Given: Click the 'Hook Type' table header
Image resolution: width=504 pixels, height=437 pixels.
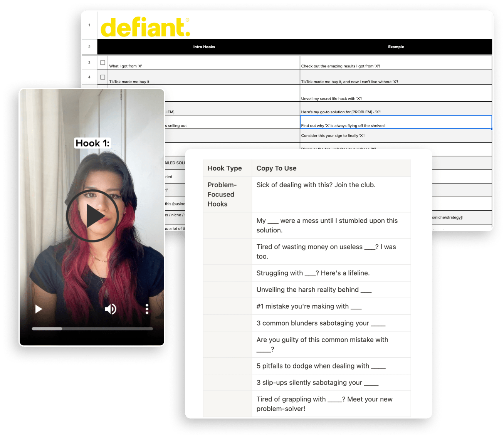Looking at the screenshot, I should tap(227, 168).
